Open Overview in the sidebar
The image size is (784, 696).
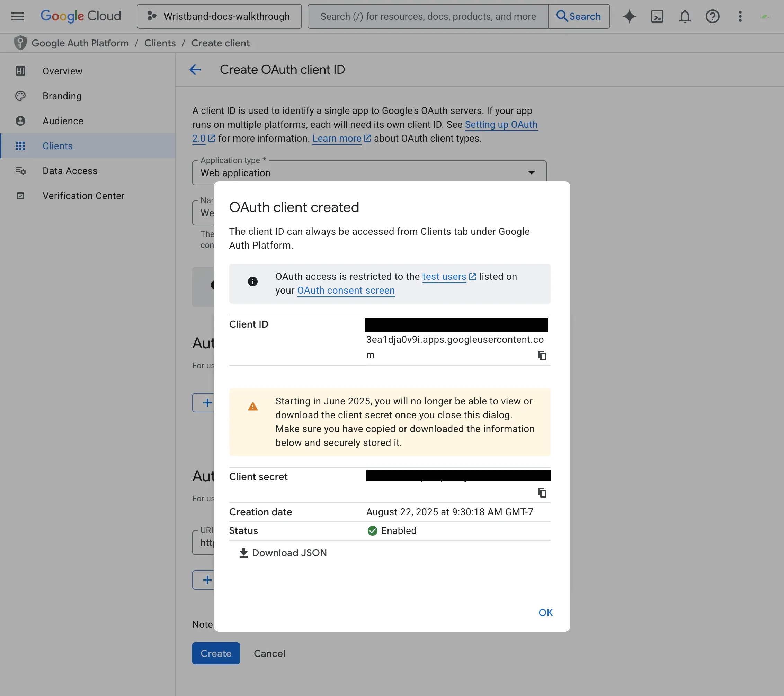88,71
